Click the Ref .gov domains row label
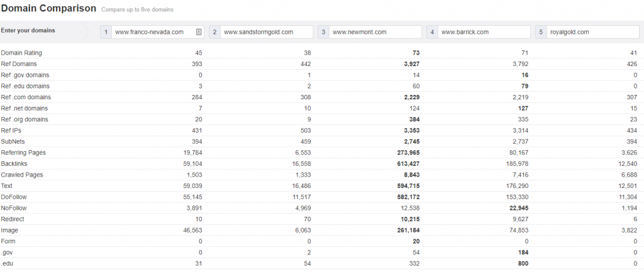Image resolution: width=644 pixels, height=274 pixels. (x=25, y=75)
